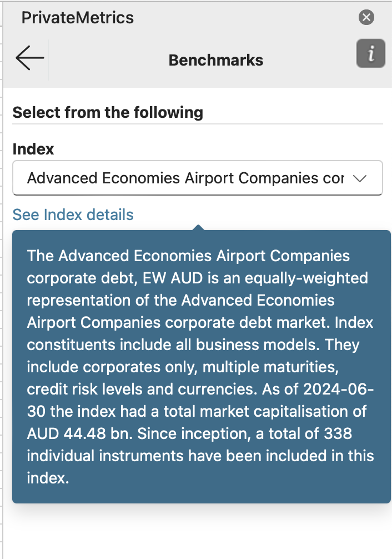Open the Advanced Economies Airport Companies selector

(185, 178)
